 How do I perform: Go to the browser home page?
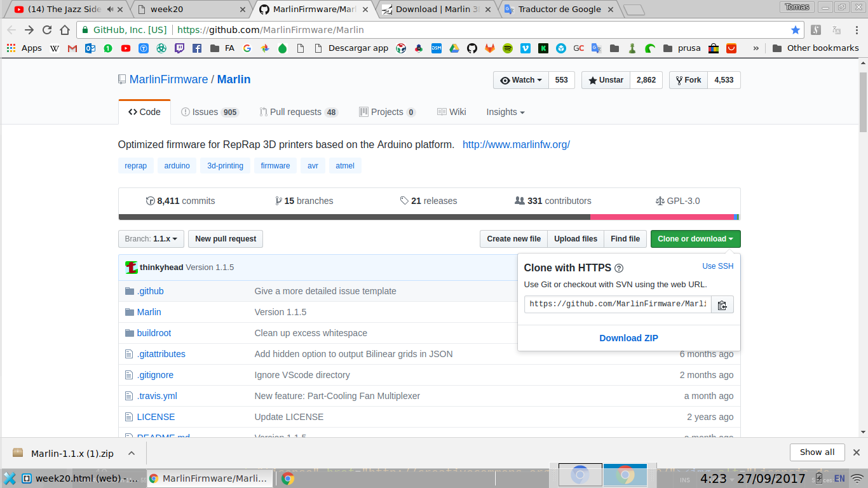[x=65, y=30]
